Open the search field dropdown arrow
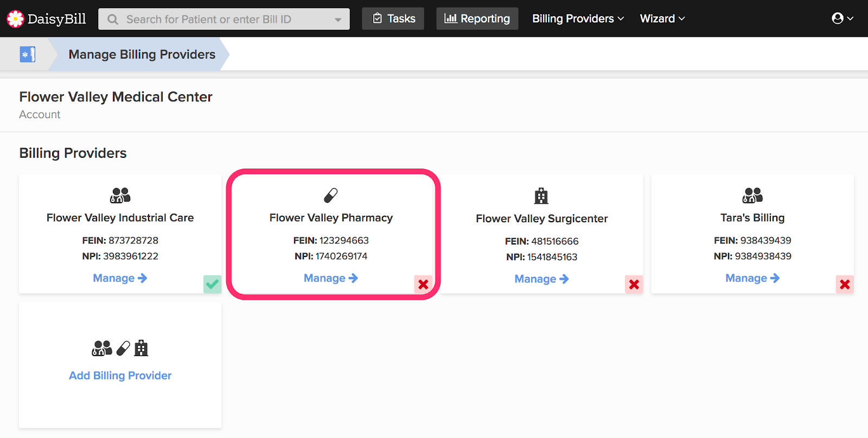This screenshot has height=438, width=868. 338,20
